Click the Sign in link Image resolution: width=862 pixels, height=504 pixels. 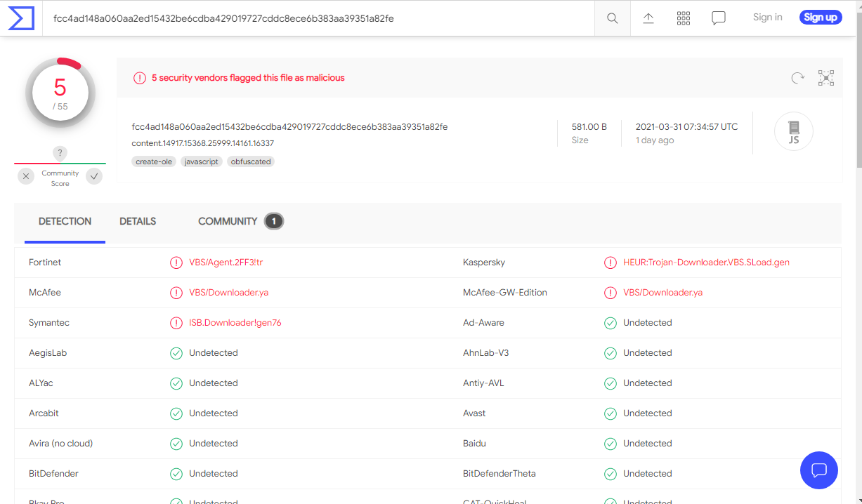tap(767, 18)
